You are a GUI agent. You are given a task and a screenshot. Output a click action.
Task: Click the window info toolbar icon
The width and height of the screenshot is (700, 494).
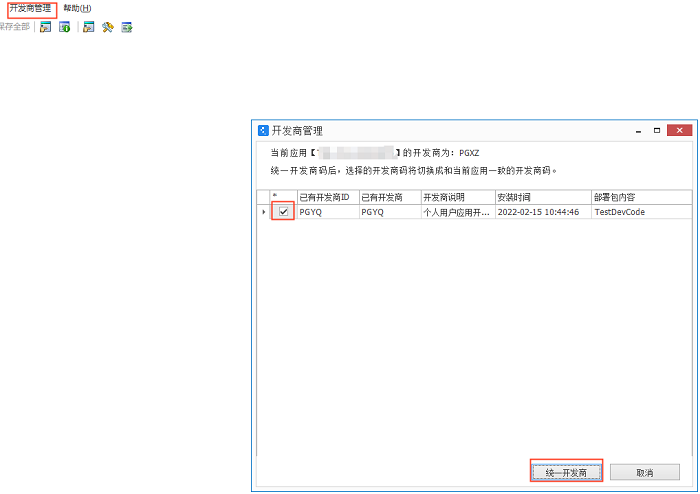point(64,27)
